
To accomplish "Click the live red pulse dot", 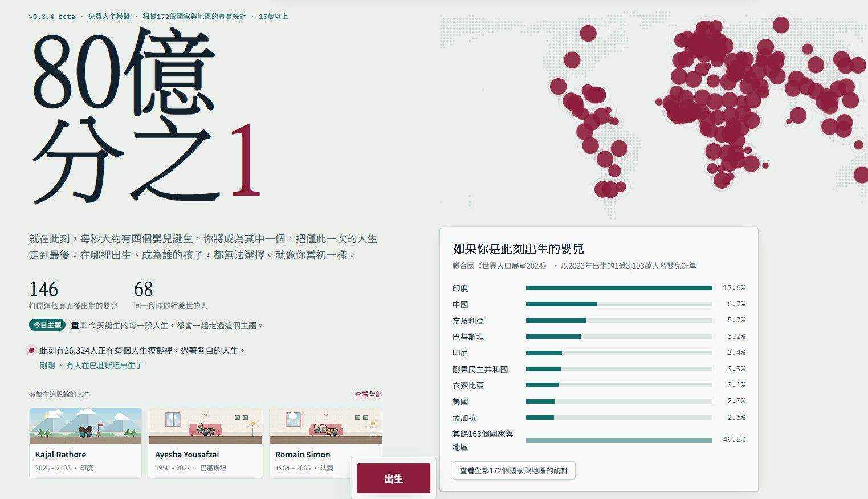I will point(32,350).
